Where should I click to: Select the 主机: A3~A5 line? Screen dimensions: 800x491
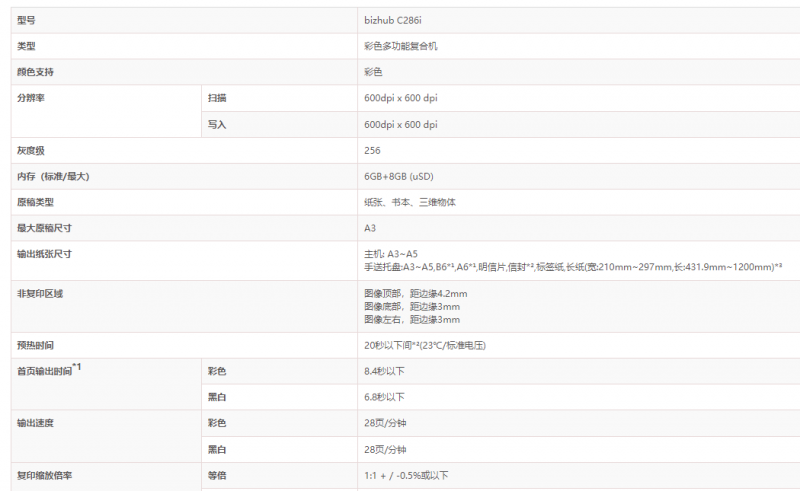coord(391,254)
